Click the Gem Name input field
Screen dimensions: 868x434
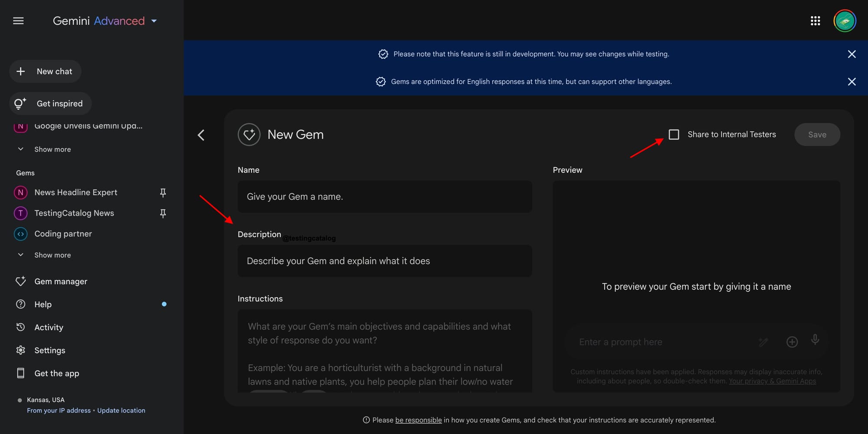pyautogui.click(x=385, y=197)
